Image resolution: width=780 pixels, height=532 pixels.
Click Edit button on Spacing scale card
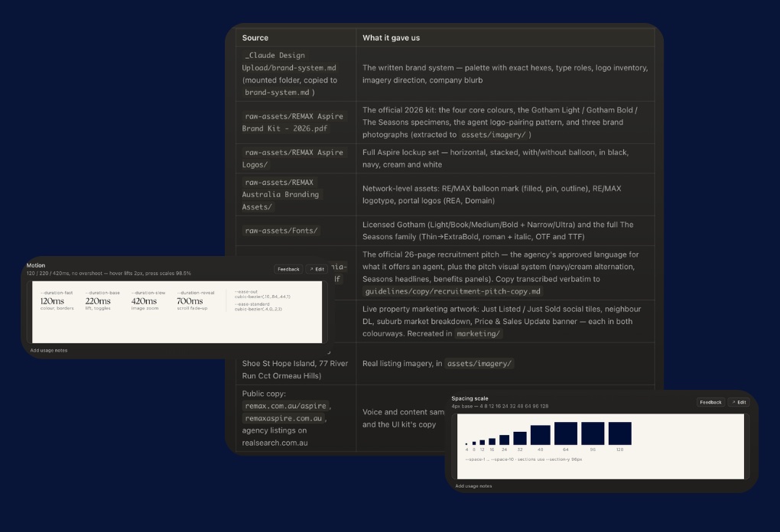(739, 402)
